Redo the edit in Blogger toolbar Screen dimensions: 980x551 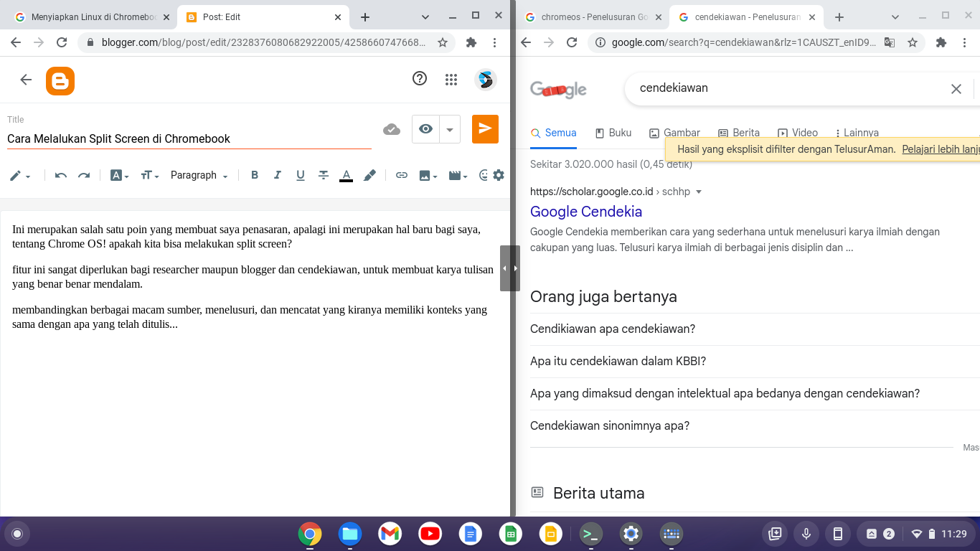84,175
